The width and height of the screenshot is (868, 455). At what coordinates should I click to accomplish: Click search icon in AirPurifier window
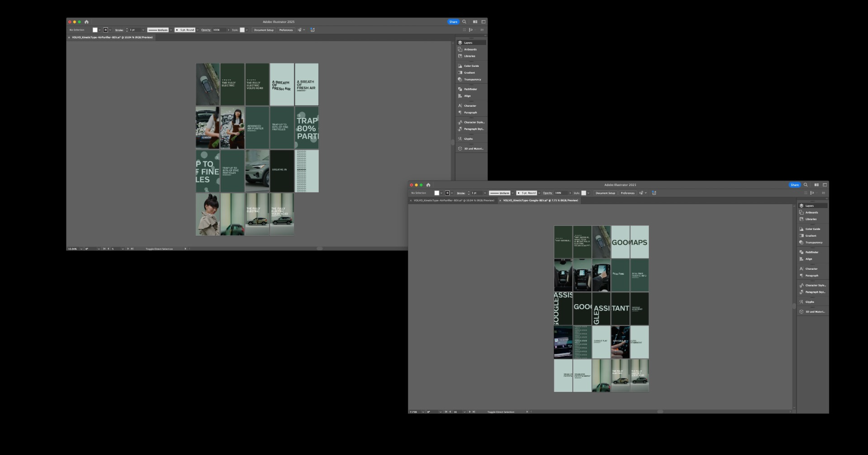(464, 22)
